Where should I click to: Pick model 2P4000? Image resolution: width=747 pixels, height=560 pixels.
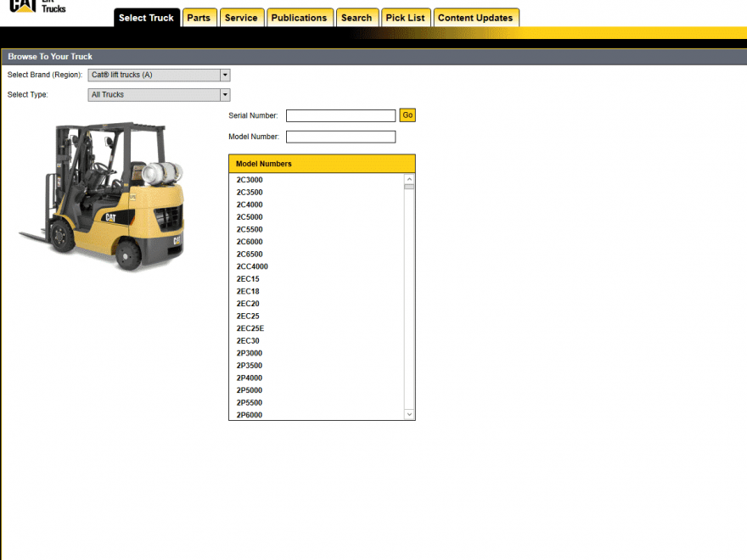[x=250, y=378]
